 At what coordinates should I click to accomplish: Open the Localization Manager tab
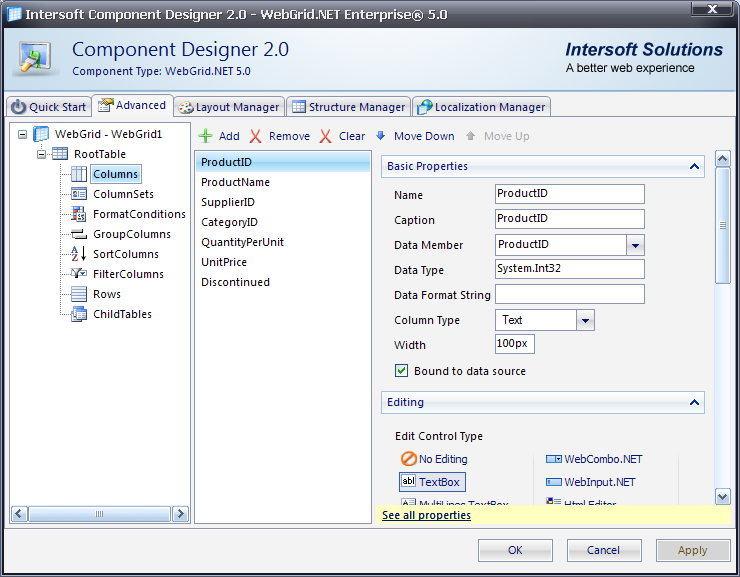point(481,107)
